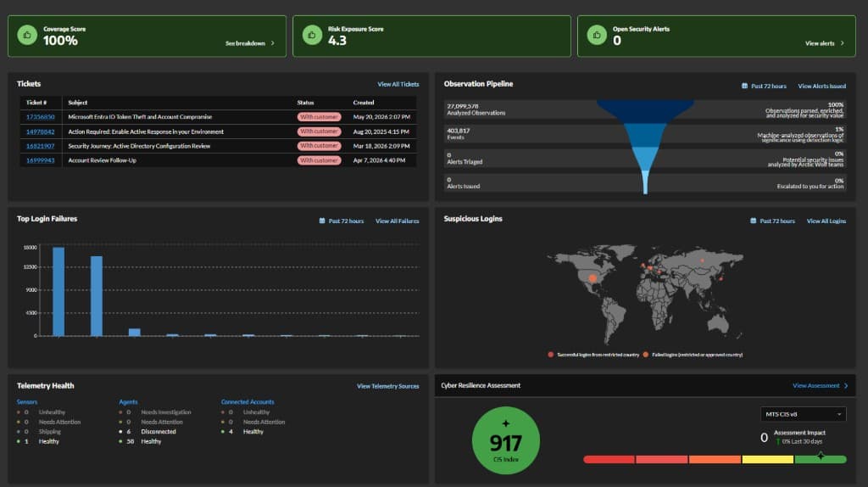The image size is (868, 487).
Task: Click the Agents Disconnected count of 6
Action: (x=129, y=432)
